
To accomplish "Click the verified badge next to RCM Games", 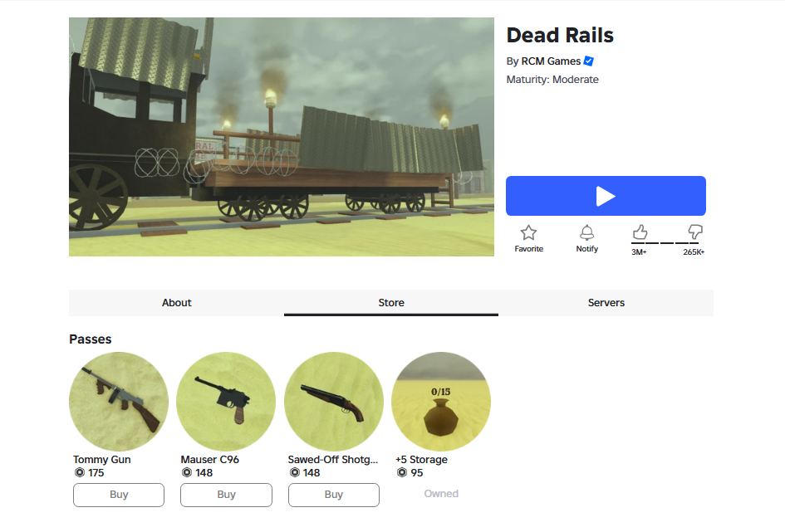I will (589, 61).
